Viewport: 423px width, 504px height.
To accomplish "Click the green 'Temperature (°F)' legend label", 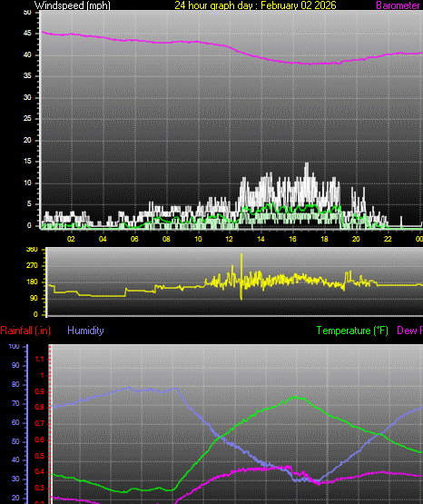I will tap(352, 331).
